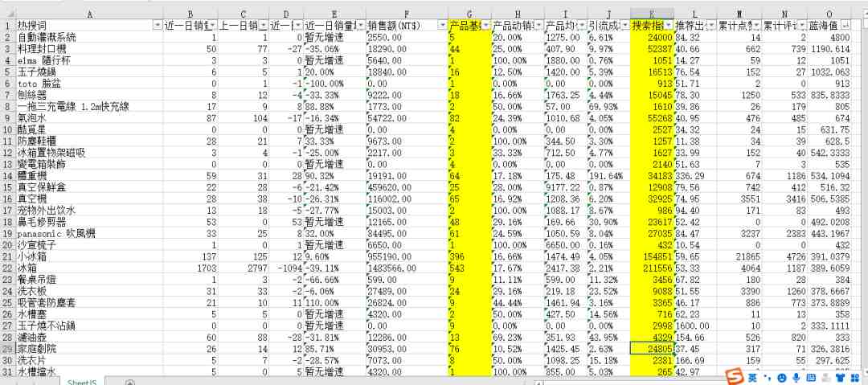Open filter dropdown in column E header

coord(359,25)
